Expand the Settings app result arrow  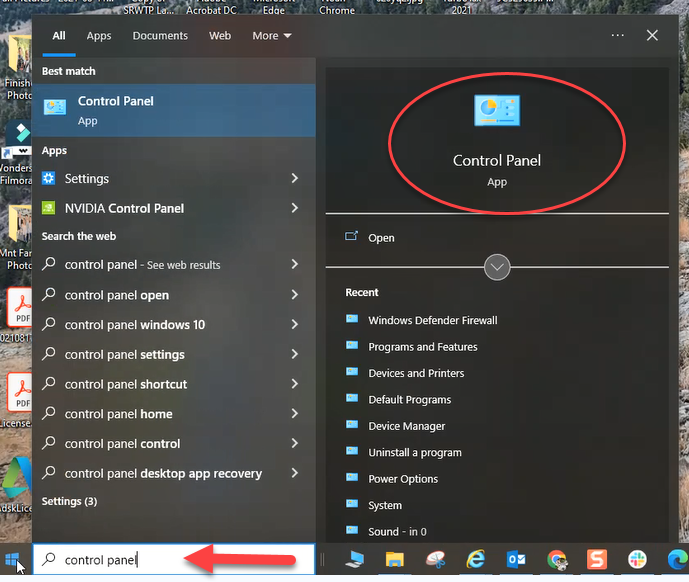[294, 178]
